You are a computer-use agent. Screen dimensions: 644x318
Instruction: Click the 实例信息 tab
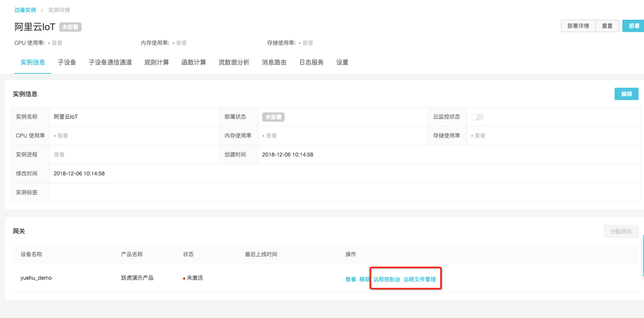pyautogui.click(x=33, y=62)
